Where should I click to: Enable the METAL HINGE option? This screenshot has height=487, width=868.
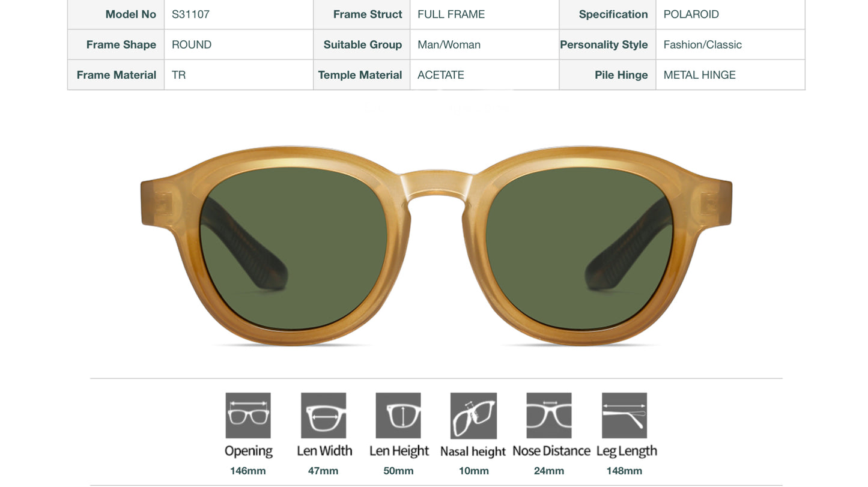pos(699,74)
